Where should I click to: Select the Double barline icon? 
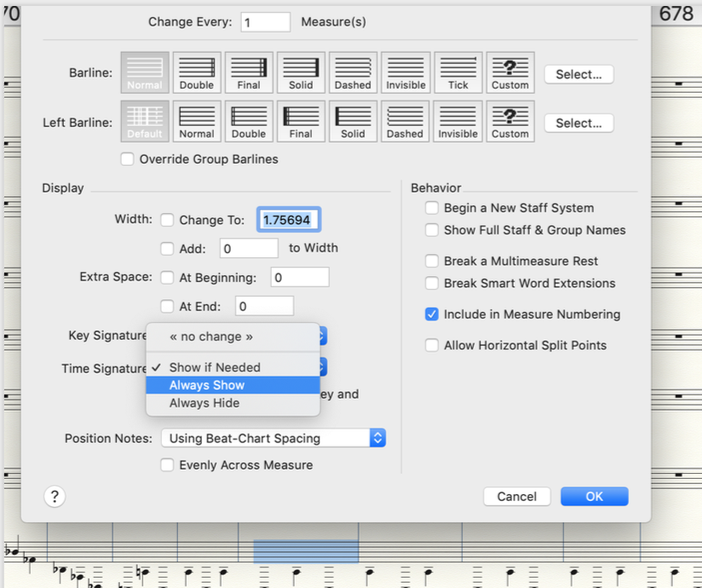pyautogui.click(x=197, y=72)
